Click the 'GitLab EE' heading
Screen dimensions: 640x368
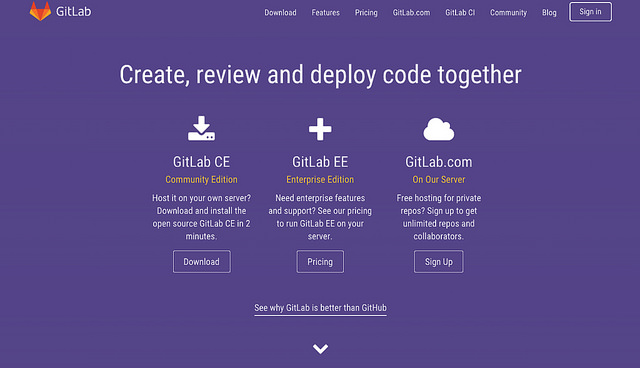click(x=320, y=162)
